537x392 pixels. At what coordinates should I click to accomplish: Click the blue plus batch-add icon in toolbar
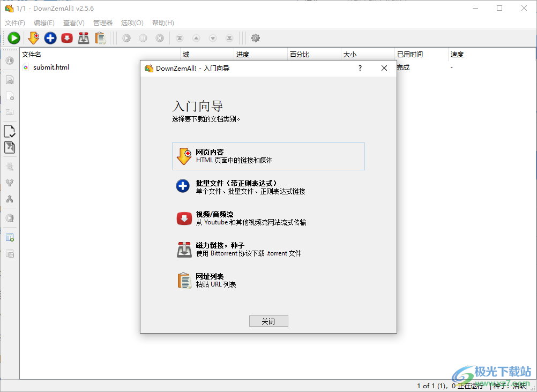[x=50, y=38]
